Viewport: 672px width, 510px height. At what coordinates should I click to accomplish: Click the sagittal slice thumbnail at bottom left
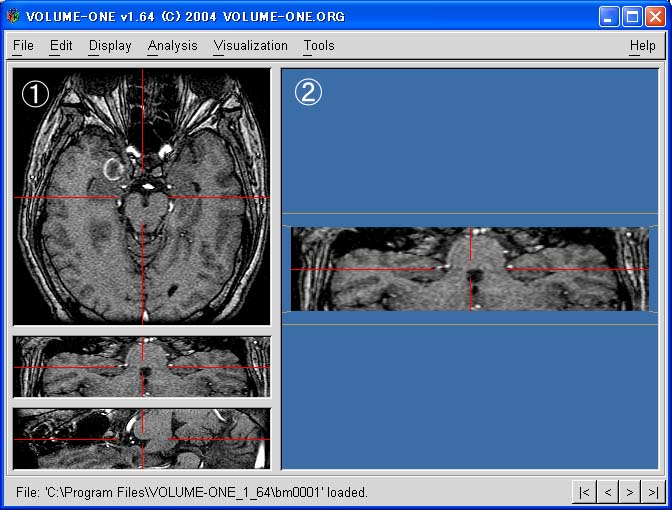pyautogui.click(x=142, y=438)
